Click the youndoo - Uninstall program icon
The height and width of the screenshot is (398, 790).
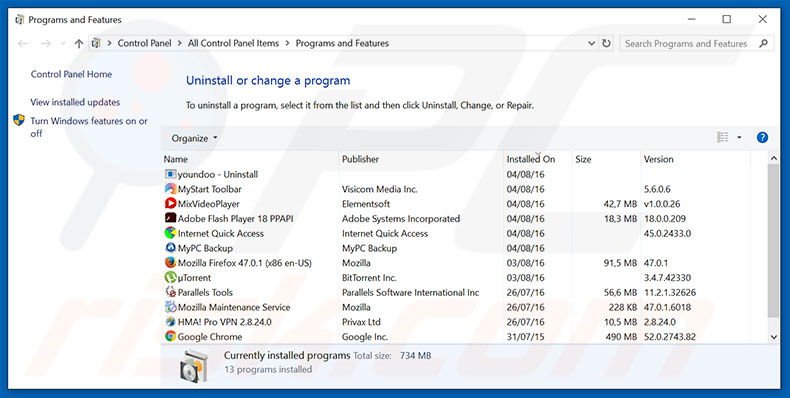click(170, 174)
